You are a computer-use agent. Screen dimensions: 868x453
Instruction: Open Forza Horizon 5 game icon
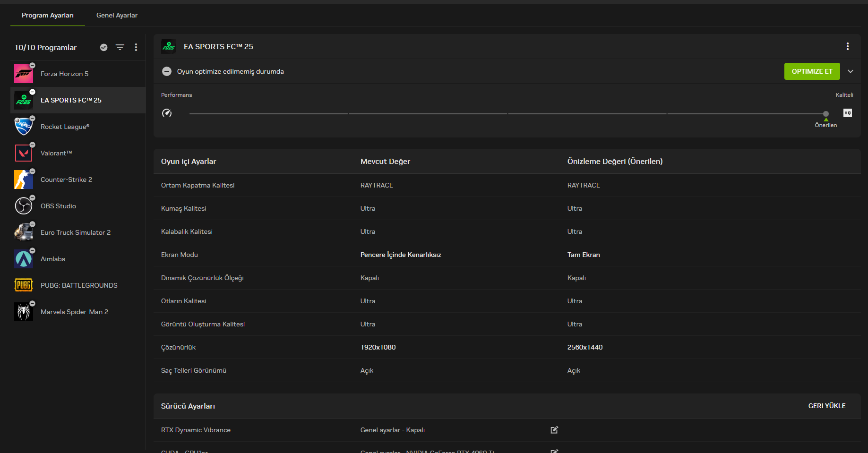click(x=24, y=74)
